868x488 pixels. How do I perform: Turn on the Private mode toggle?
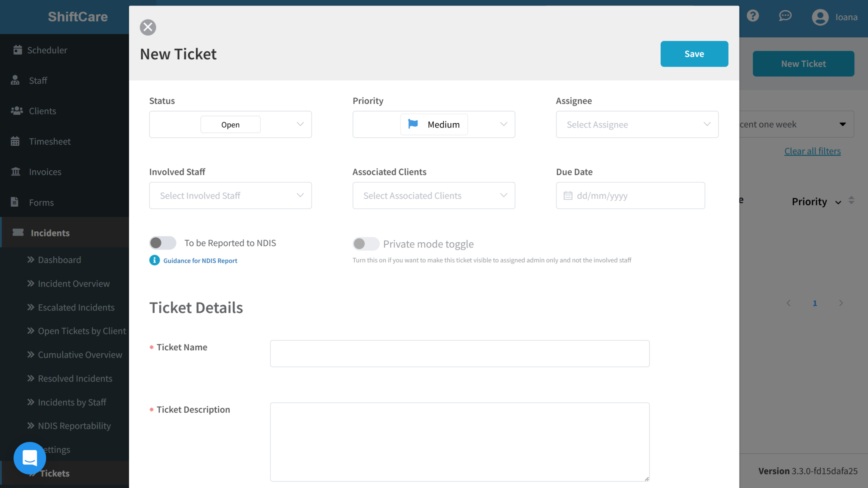click(366, 244)
